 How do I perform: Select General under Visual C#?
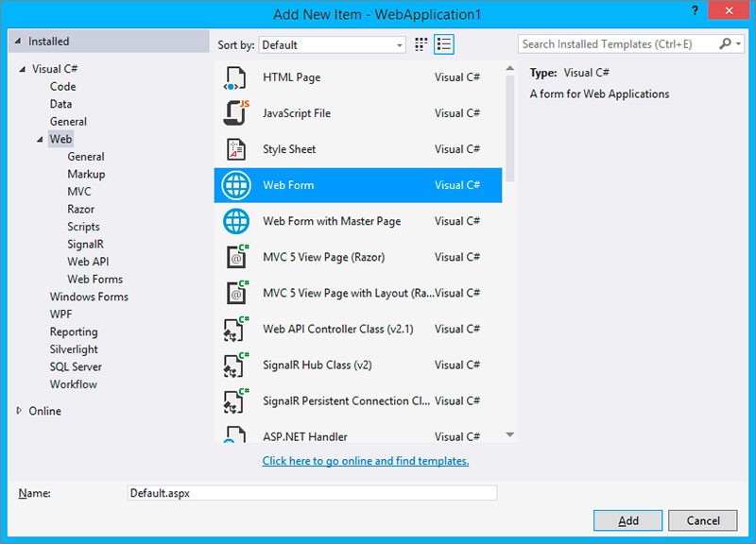point(68,122)
